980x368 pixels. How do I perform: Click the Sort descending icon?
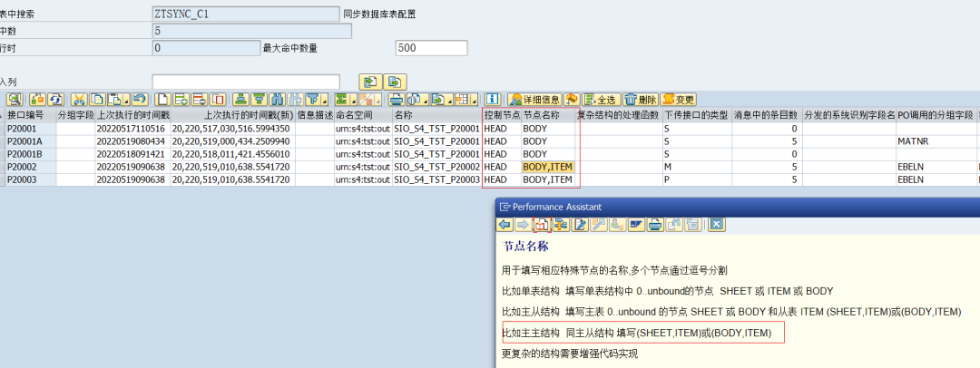pyautogui.click(x=258, y=100)
